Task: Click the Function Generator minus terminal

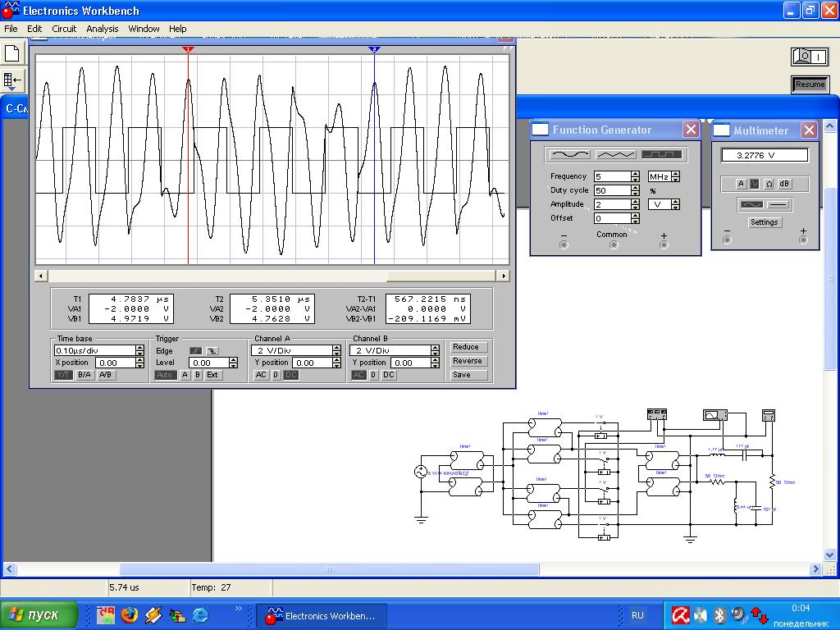Action: coord(564,244)
